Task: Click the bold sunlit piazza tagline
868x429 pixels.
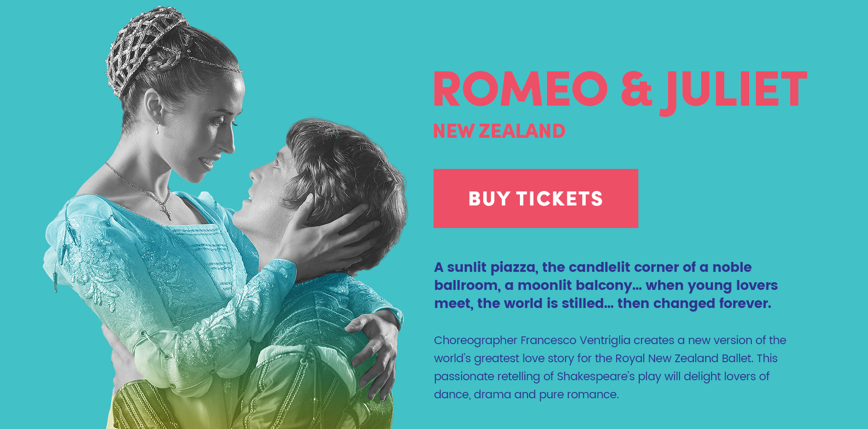Action: click(x=606, y=285)
